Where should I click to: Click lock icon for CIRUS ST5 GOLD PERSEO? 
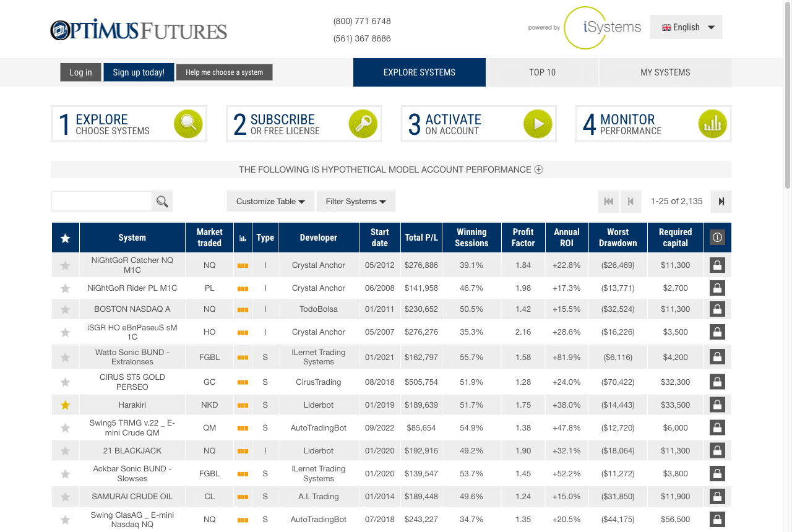coord(717,382)
